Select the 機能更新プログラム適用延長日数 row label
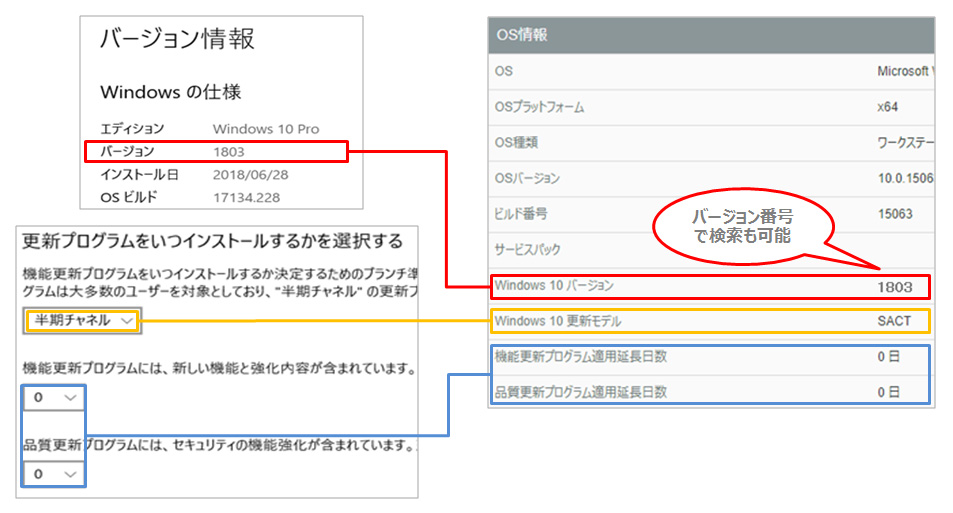 (x=580, y=357)
